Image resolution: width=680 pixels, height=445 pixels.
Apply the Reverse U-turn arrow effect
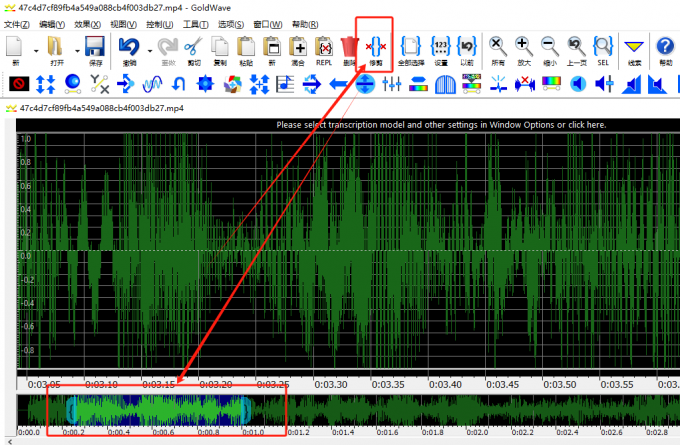[x=179, y=84]
